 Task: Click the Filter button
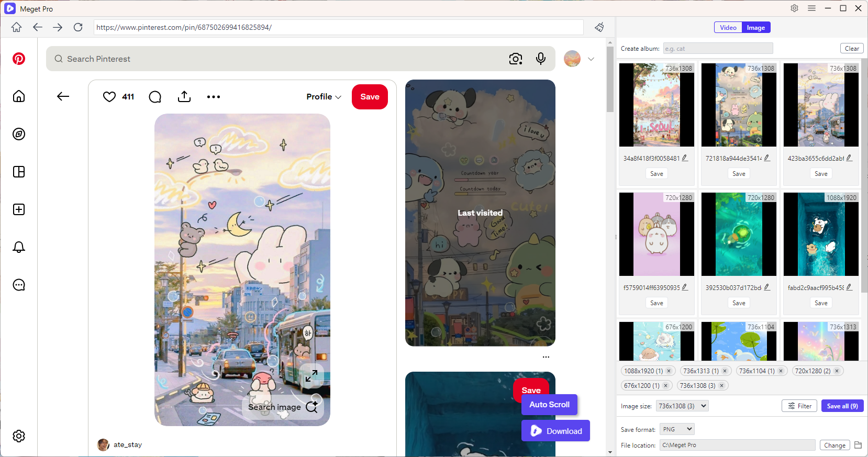799,406
